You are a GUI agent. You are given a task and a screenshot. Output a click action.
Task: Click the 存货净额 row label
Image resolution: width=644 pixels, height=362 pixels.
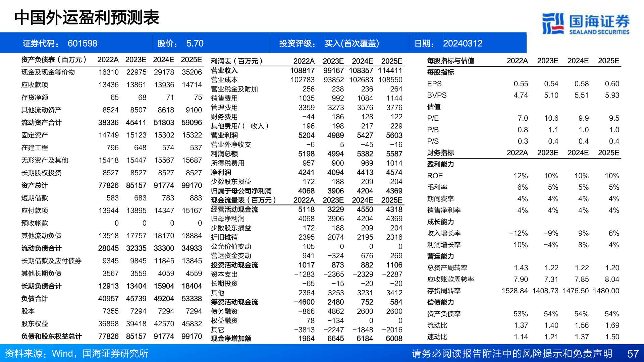pyautogui.click(x=35, y=98)
